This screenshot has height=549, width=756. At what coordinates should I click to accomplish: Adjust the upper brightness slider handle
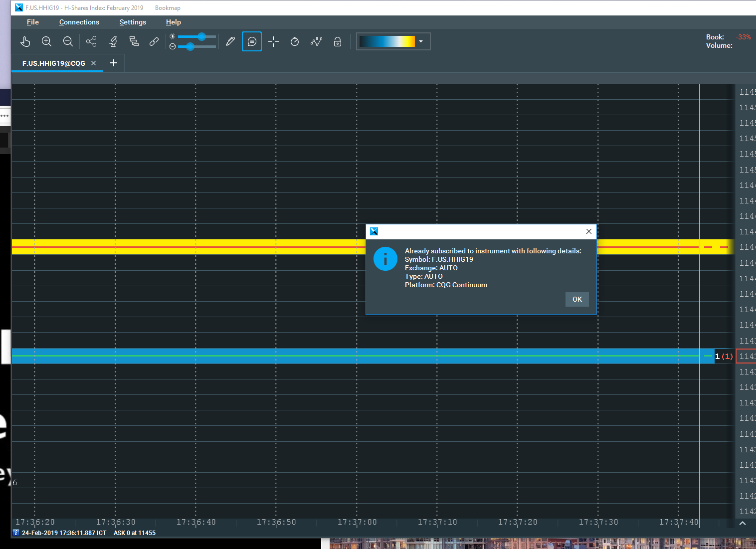(x=201, y=36)
